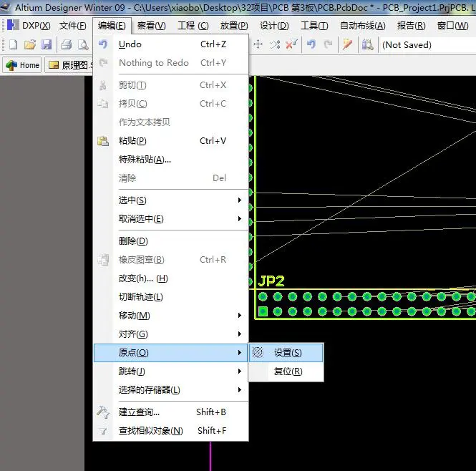Click the green square pad of JP2
The width and height of the screenshot is (476, 471).
tap(263, 311)
